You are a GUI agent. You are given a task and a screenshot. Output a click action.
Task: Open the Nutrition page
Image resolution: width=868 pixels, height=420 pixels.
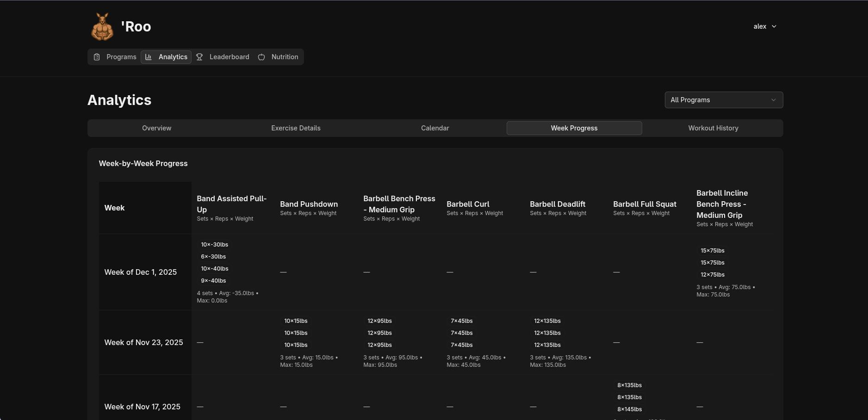click(x=285, y=57)
